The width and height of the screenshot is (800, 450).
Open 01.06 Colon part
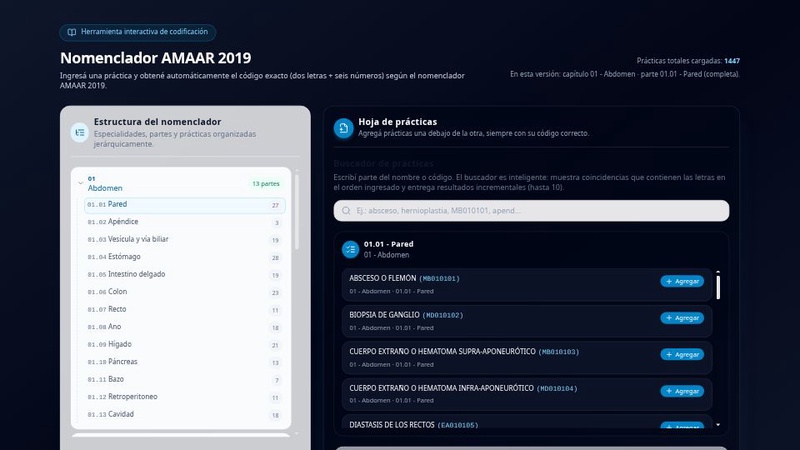(185, 292)
